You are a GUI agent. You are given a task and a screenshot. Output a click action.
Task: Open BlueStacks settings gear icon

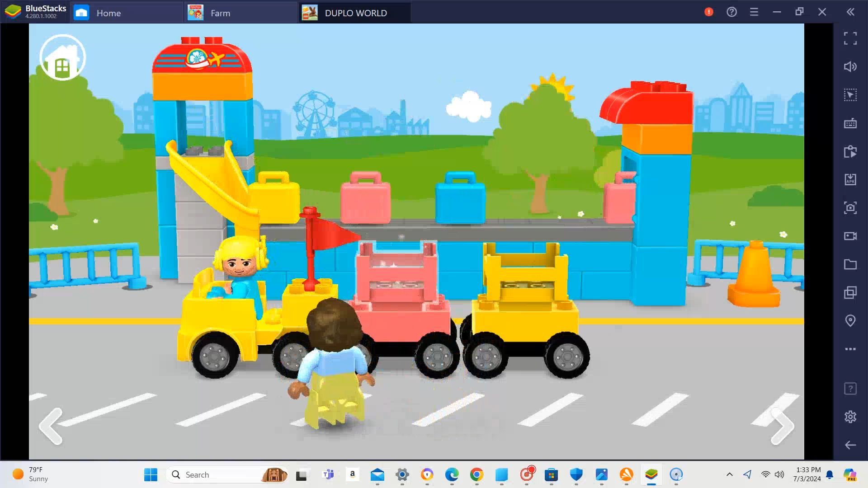click(850, 417)
